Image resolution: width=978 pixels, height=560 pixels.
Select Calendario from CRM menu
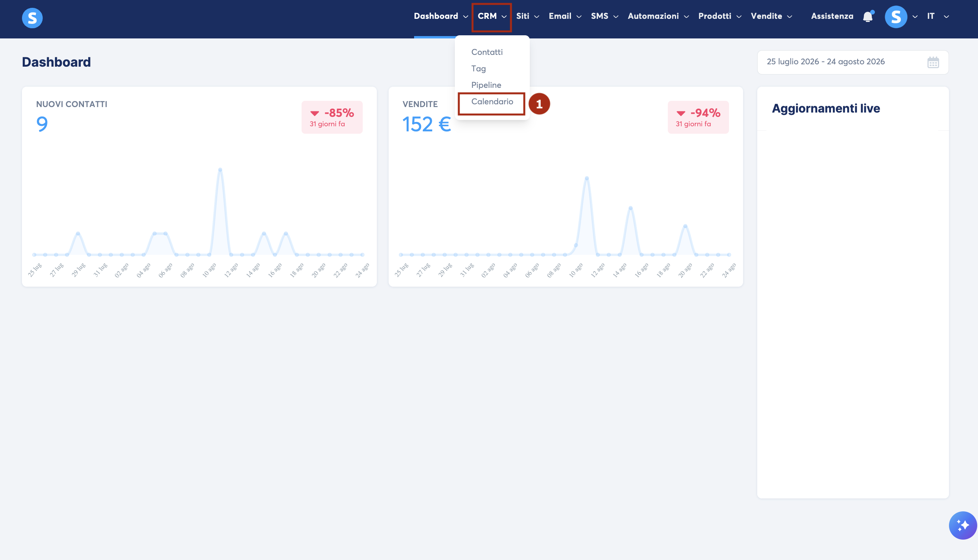click(x=492, y=102)
